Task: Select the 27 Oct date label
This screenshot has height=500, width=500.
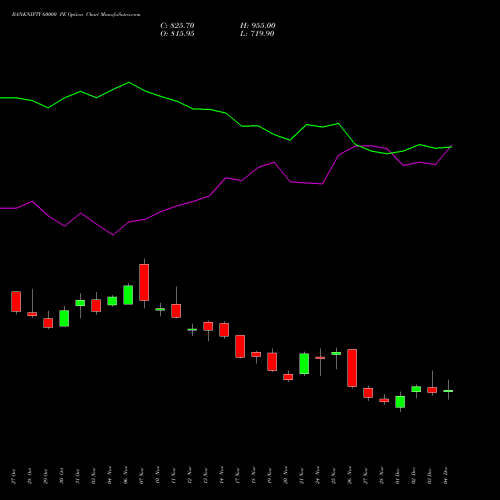Action: 14,476
